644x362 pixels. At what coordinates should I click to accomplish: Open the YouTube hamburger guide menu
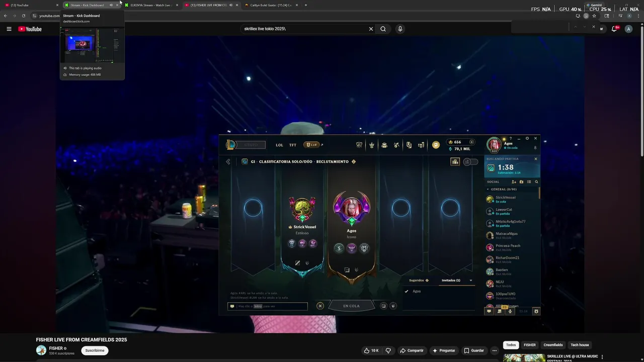coord(9,29)
